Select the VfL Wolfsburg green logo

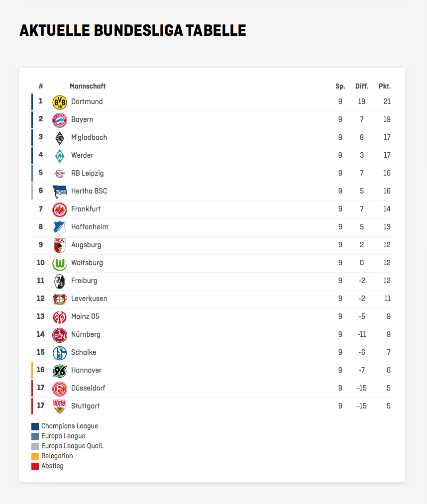pos(60,263)
